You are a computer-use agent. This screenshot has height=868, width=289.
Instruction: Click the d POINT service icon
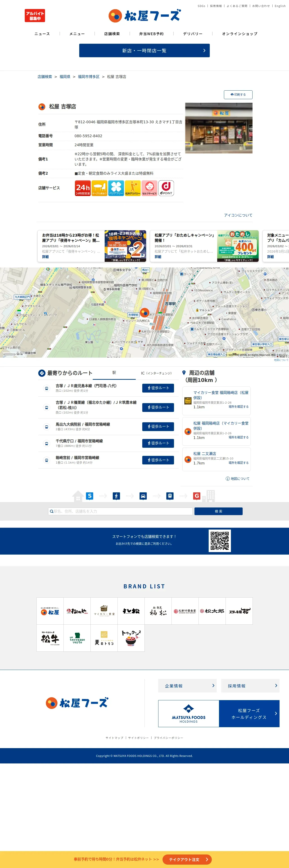[x=166, y=188]
